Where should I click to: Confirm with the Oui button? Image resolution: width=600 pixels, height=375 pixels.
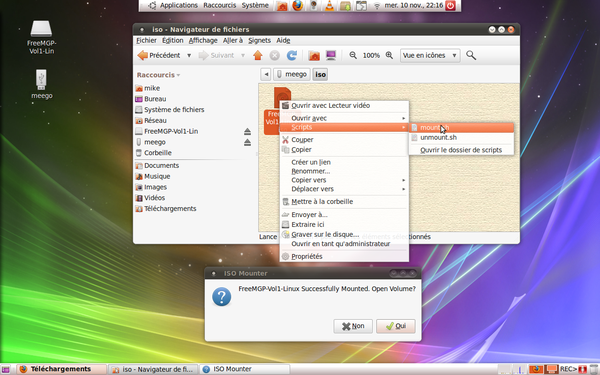396,326
